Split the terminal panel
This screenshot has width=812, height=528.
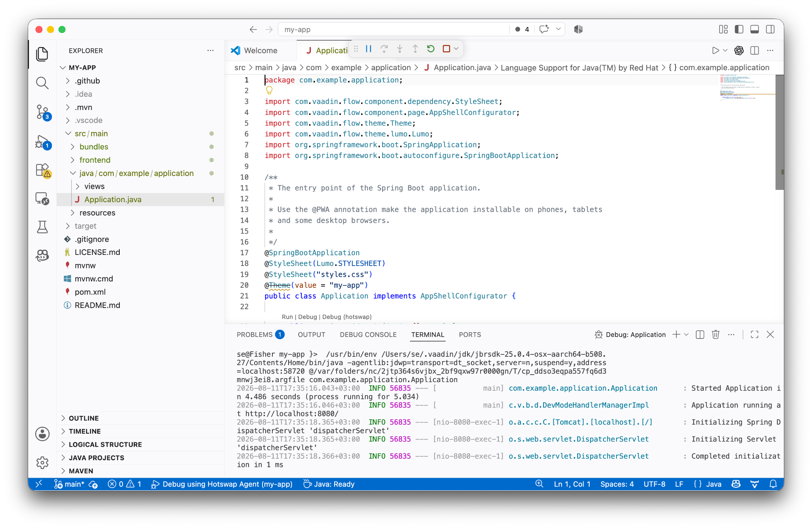[700, 335]
